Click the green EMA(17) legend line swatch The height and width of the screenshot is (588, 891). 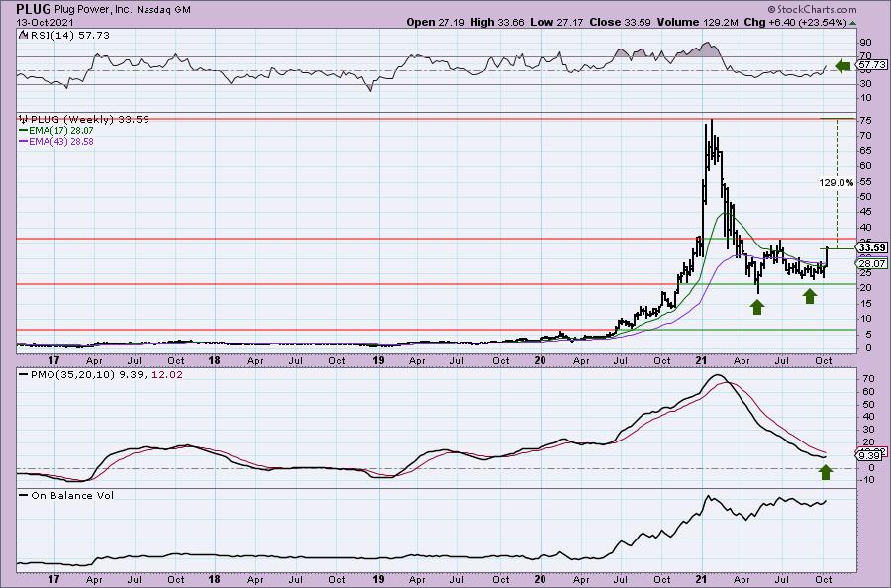click(x=24, y=130)
